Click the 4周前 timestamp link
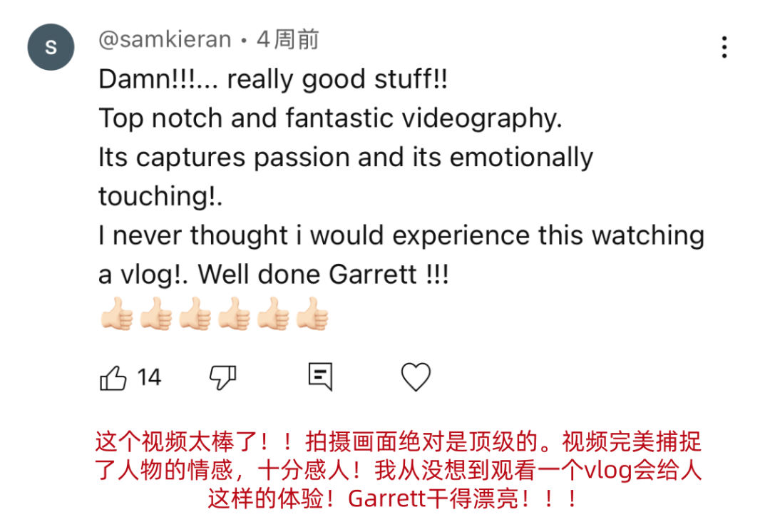 (x=288, y=39)
